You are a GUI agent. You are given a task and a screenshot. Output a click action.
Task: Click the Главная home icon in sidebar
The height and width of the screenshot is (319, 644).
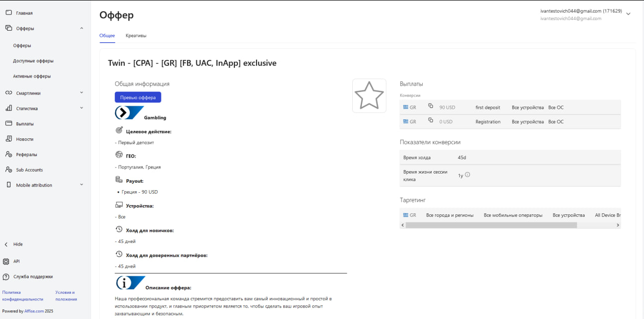[8, 13]
